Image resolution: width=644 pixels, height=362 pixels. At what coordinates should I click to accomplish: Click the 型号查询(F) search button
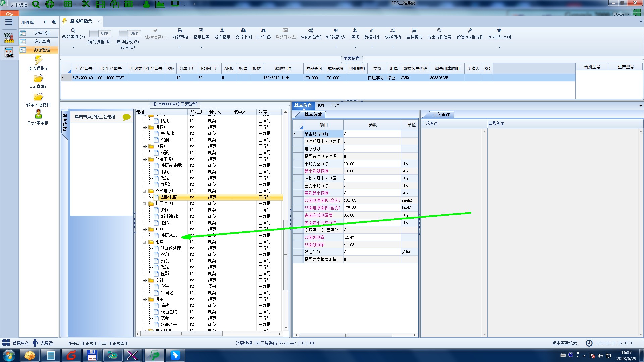coord(73,34)
